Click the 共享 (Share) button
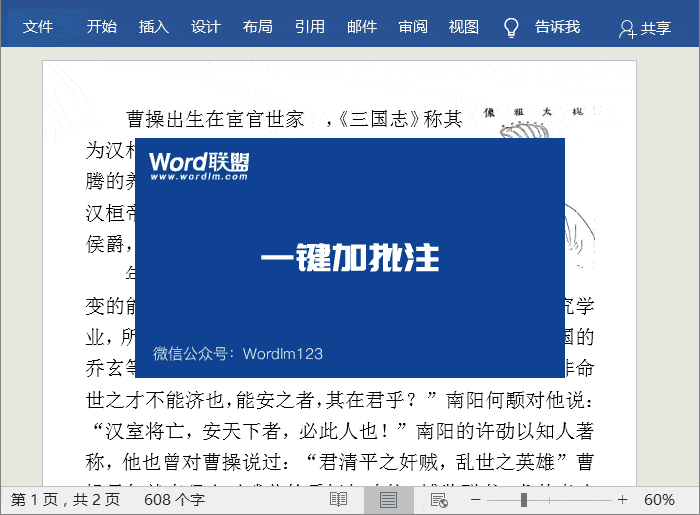Screen dimensions: 700x515 click(x=645, y=29)
